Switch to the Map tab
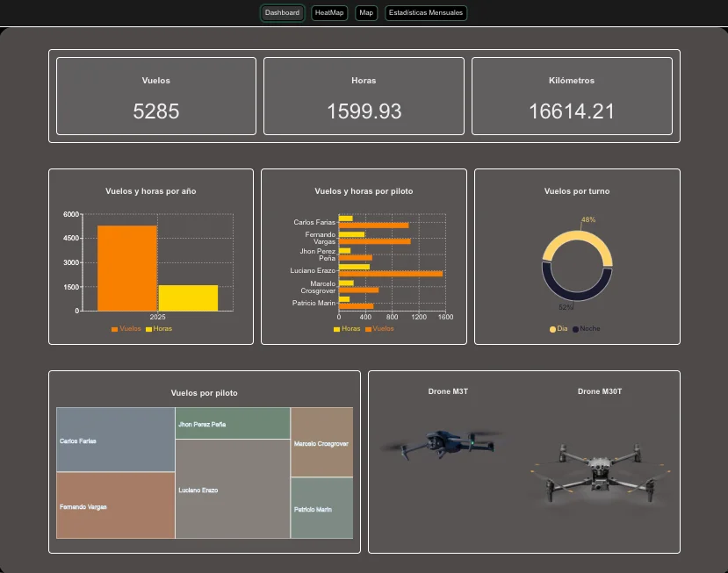Viewport: 728px width, 573px height. 366,13
